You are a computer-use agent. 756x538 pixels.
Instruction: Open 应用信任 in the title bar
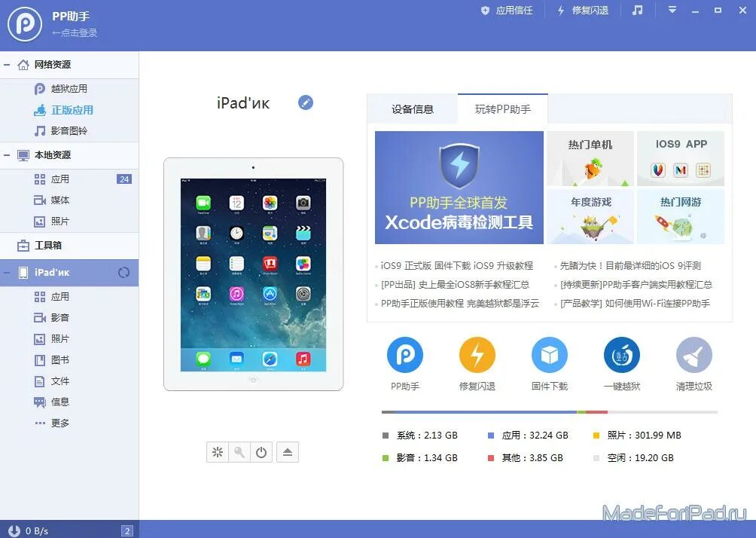(x=507, y=10)
